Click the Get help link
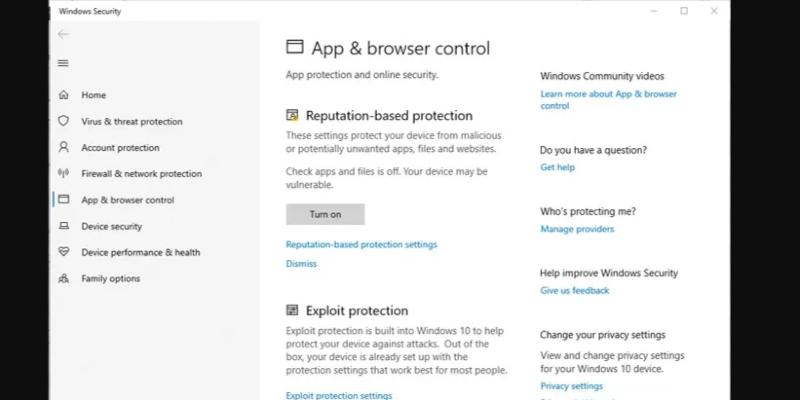The height and width of the screenshot is (400, 800). pyautogui.click(x=557, y=167)
